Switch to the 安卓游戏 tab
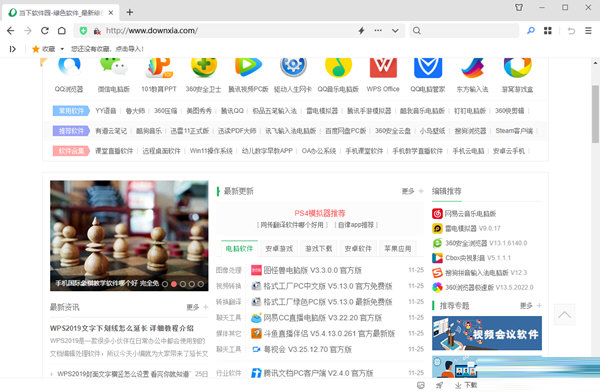This screenshot has height=392, width=600. (279, 249)
